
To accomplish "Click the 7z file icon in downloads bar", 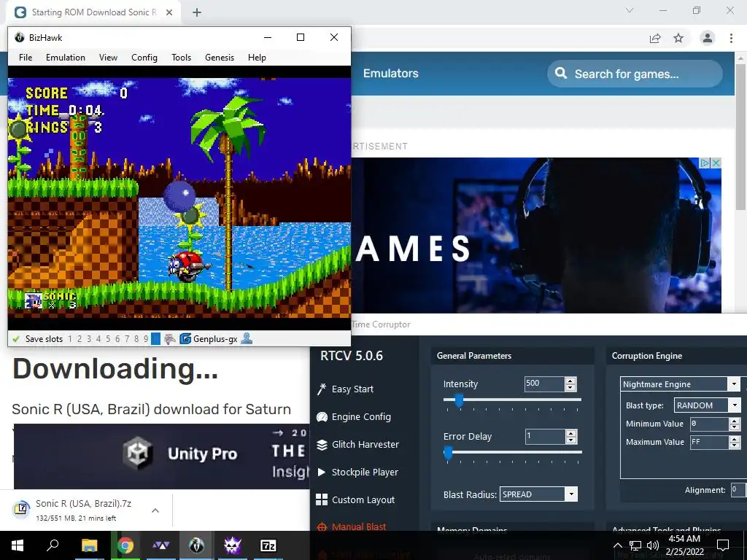I will [x=21, y=509].
